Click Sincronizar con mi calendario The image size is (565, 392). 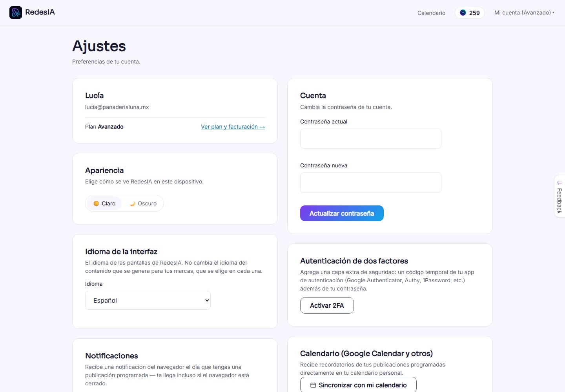pos(358,385)
